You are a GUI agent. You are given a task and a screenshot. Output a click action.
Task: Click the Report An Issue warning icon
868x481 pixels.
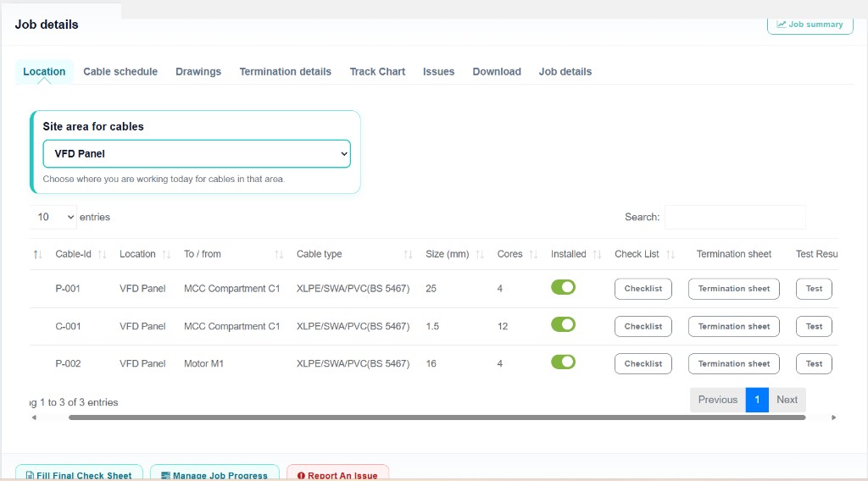301,476
